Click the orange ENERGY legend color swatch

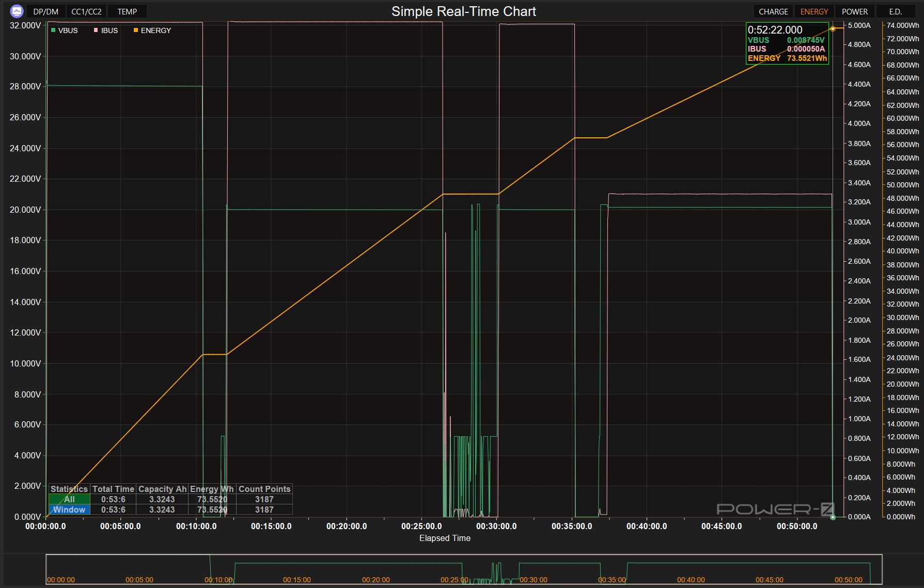point(136,30)
